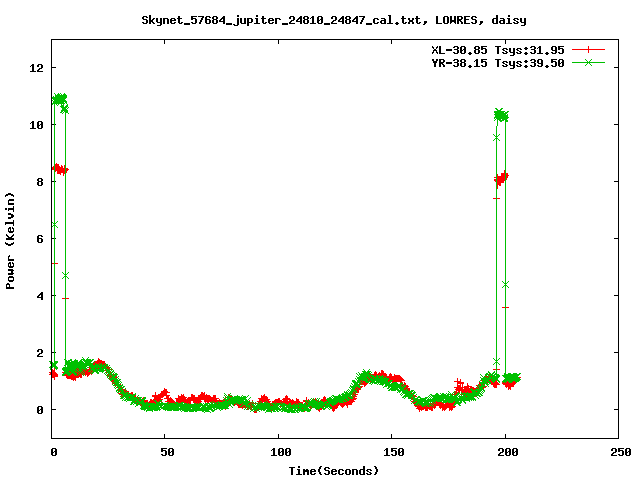Image resolution: width=640 pixels, height=480 pixels.
Task: Click the 10 tick label on y-axis
Action: (x=36, y=125)
